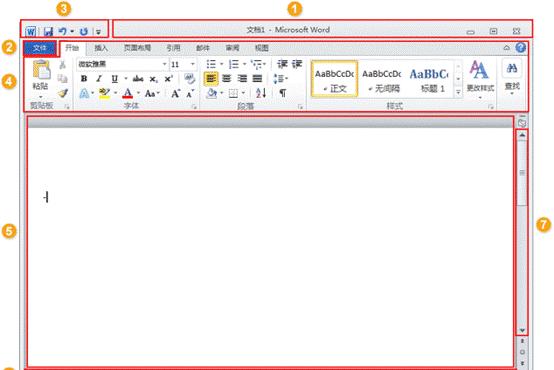Image resolution: width=554 pixels, height=370 pixels.
Task: Open the Line Spacing options
Action: tap(280, 78)
